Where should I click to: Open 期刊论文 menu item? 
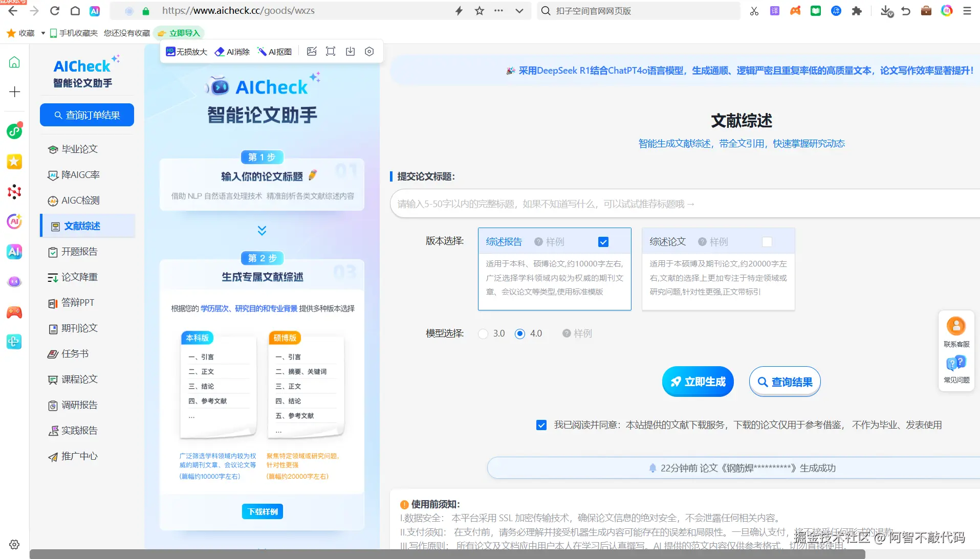(73, 328)
